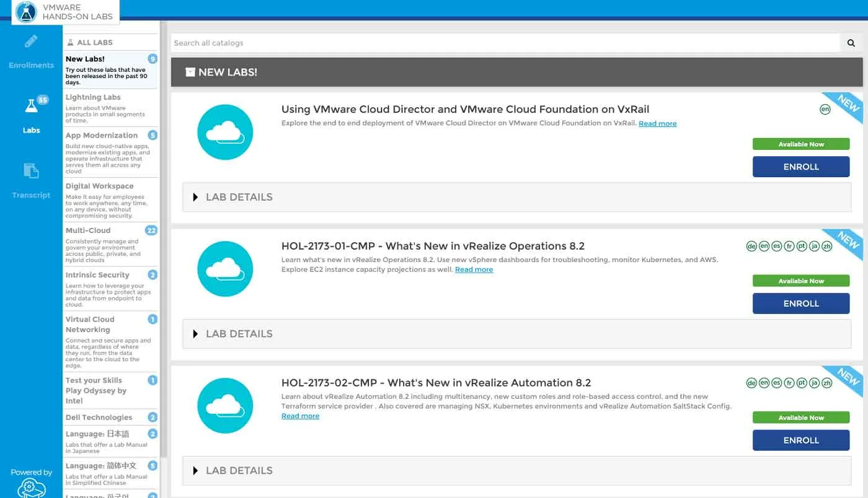Open Test your Skills Play Odyssey category
This screenshot has height=498, width=868.
point(110,390)
